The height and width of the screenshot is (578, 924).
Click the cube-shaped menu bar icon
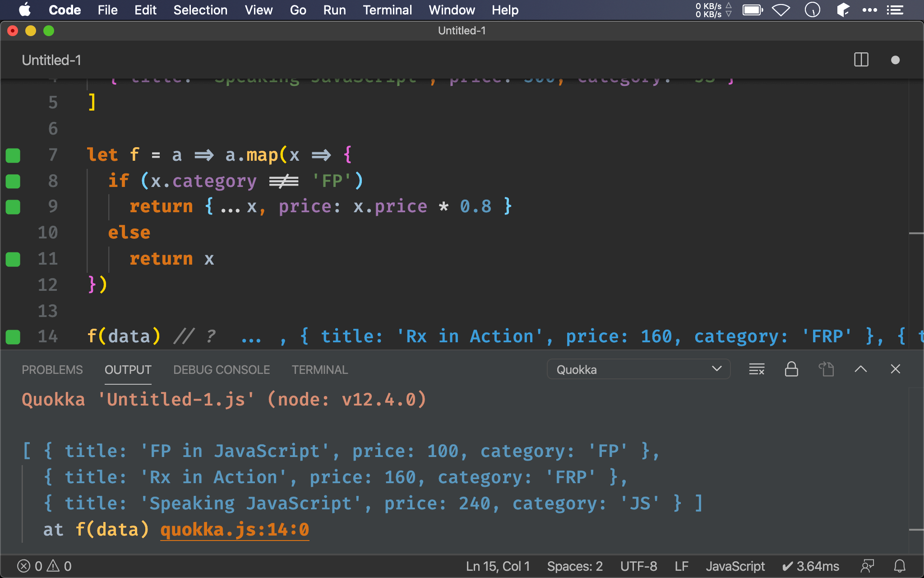click(843, 10)
